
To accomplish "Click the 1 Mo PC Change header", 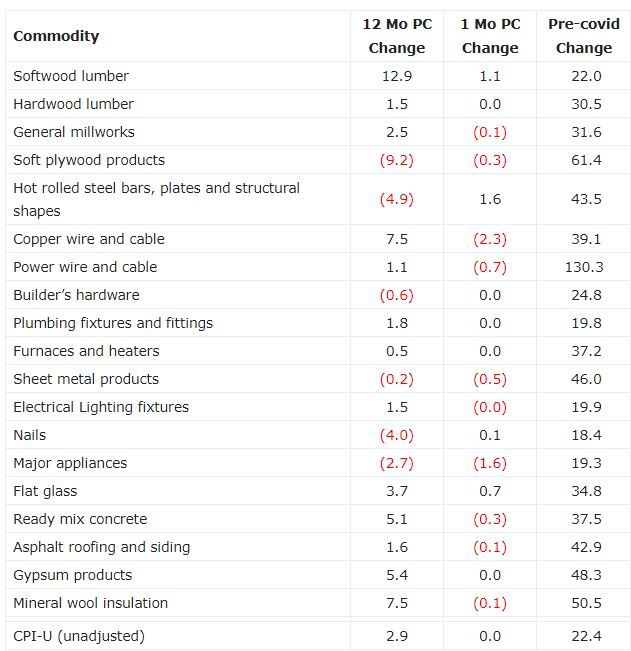I will pos(490,36).
